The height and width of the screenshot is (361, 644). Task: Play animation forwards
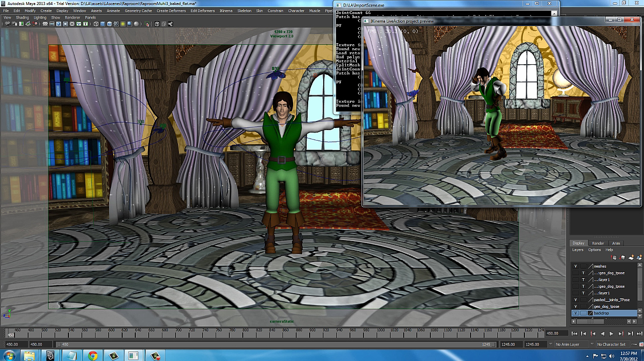click(x=611, y=333)
